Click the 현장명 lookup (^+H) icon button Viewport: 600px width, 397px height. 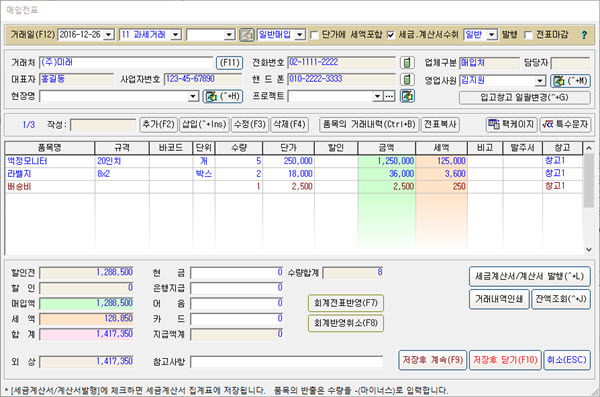point(223,96)
